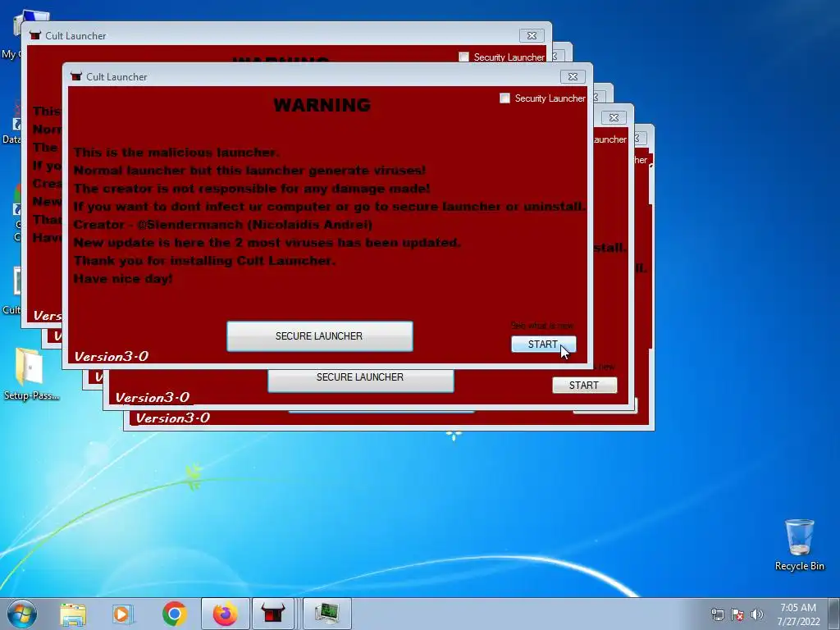Open the Windows Start menu orb

click(22, 614)
